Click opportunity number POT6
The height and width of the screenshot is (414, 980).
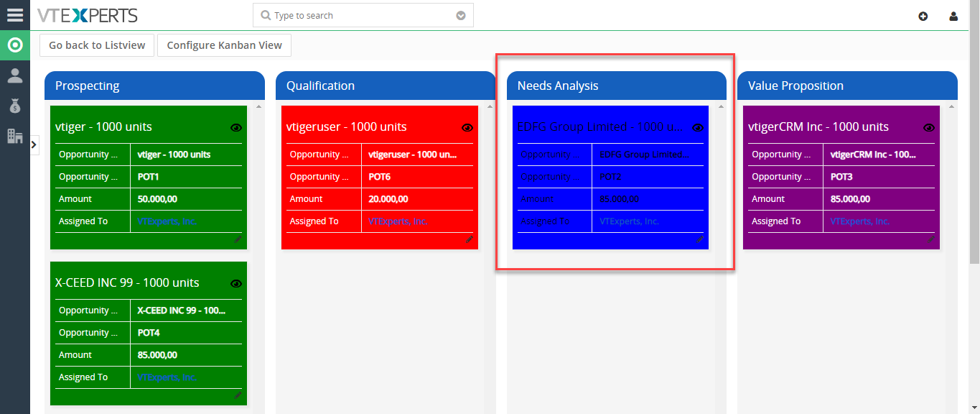(380, 177)
